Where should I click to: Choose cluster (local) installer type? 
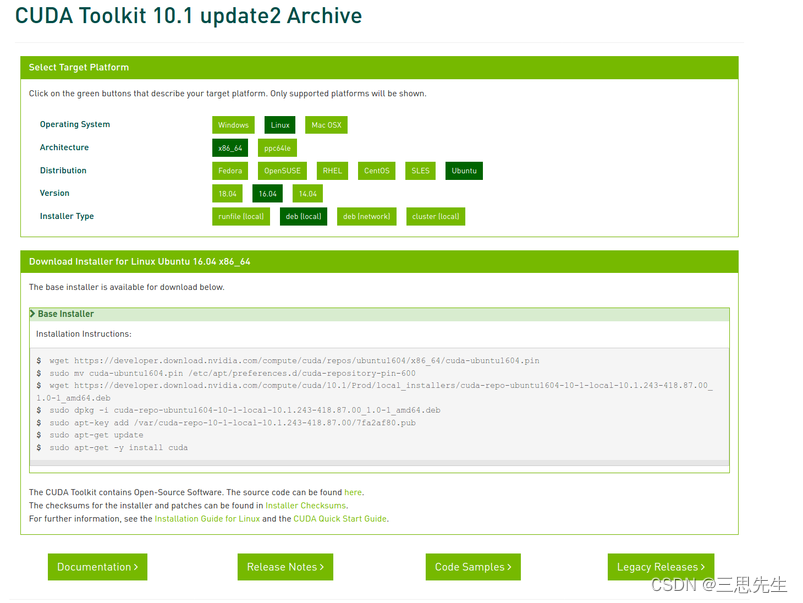coord(435,216)
